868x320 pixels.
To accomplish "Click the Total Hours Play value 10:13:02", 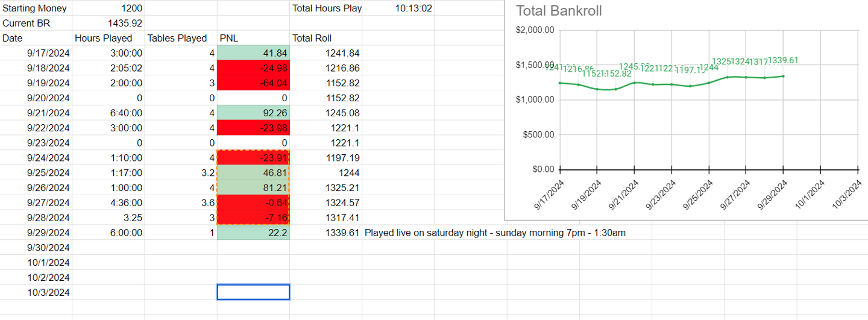I will click(x=398, y=8).
